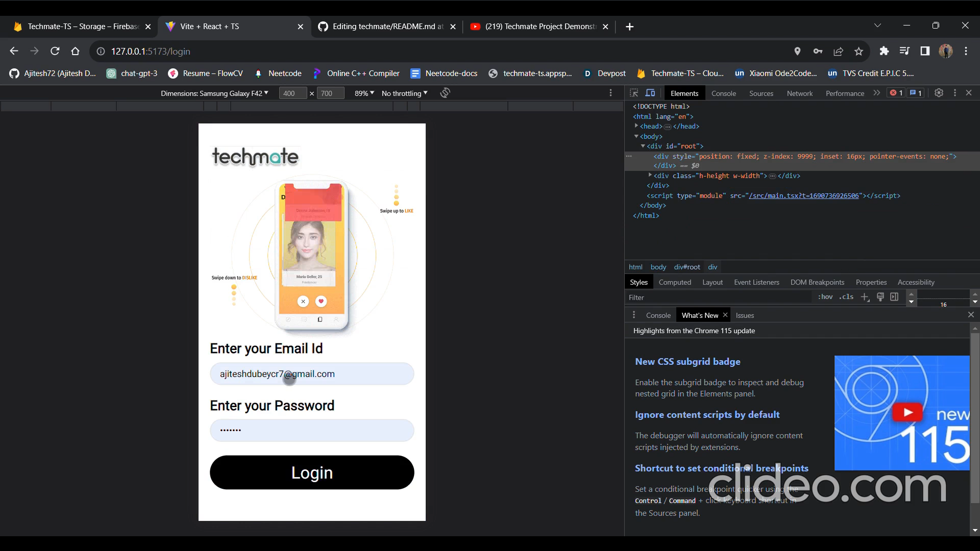Switch to the Network tab in DevTools

pos(799,93)
